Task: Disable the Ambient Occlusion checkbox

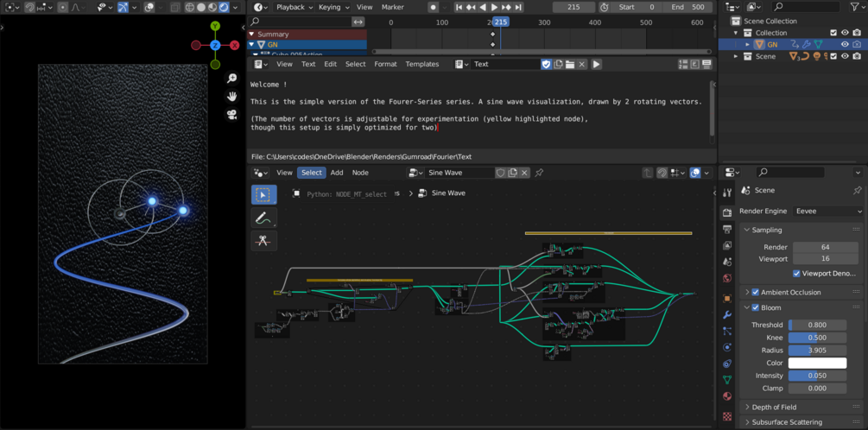Action: [755, 292]
